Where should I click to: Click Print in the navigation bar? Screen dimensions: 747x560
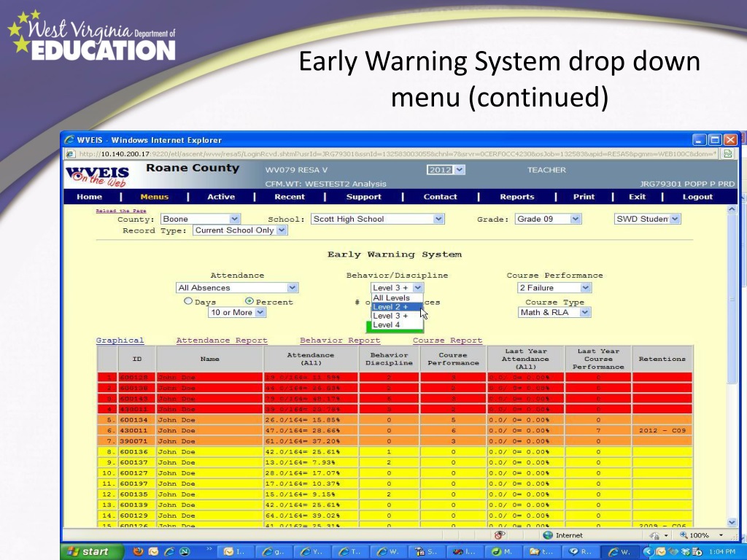tap(584, 197)
